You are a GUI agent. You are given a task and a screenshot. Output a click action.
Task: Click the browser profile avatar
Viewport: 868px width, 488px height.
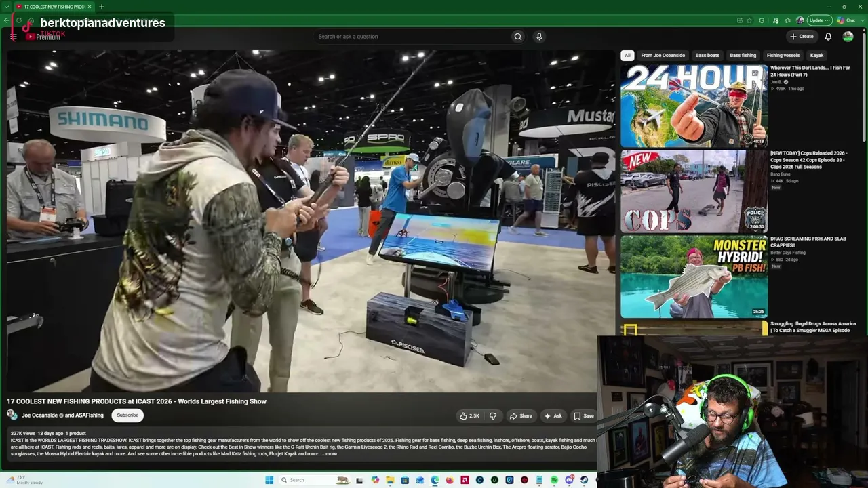click(800, 20)
